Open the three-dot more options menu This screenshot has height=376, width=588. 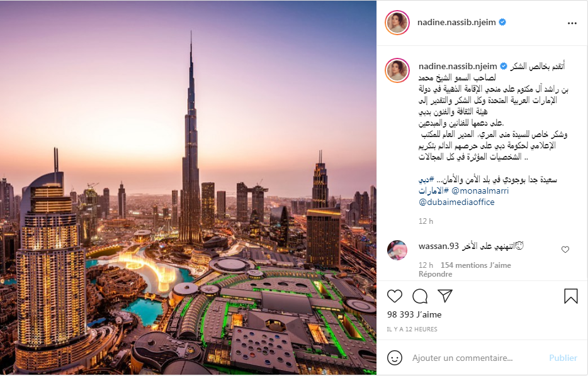pyautogui.click(x=572, y=23)
